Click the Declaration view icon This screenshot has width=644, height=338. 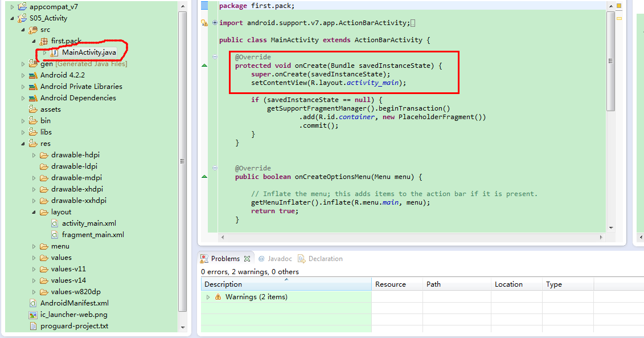(x=301, y=259)
